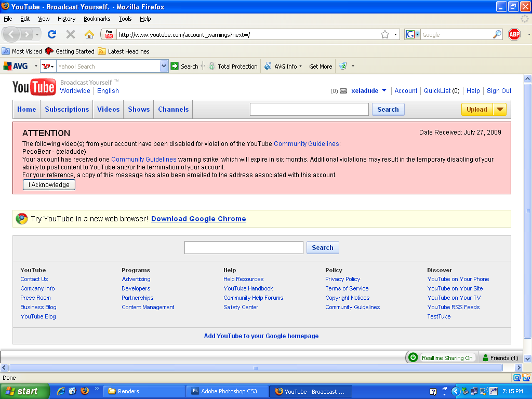
Task: Click the AVG toolbar logo
Action: [x=16, y=66]
